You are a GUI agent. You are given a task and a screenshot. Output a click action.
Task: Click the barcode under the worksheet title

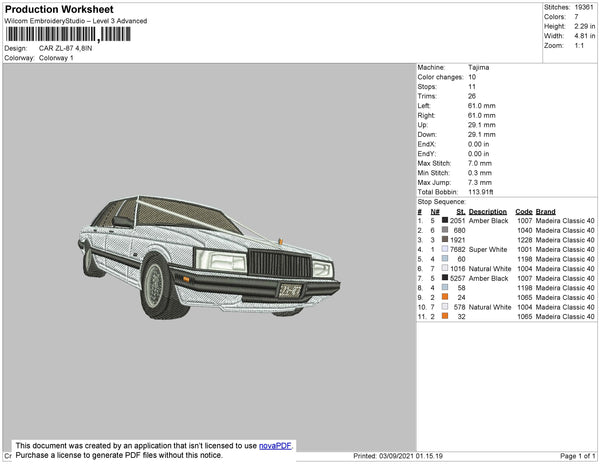pos(66,34)
